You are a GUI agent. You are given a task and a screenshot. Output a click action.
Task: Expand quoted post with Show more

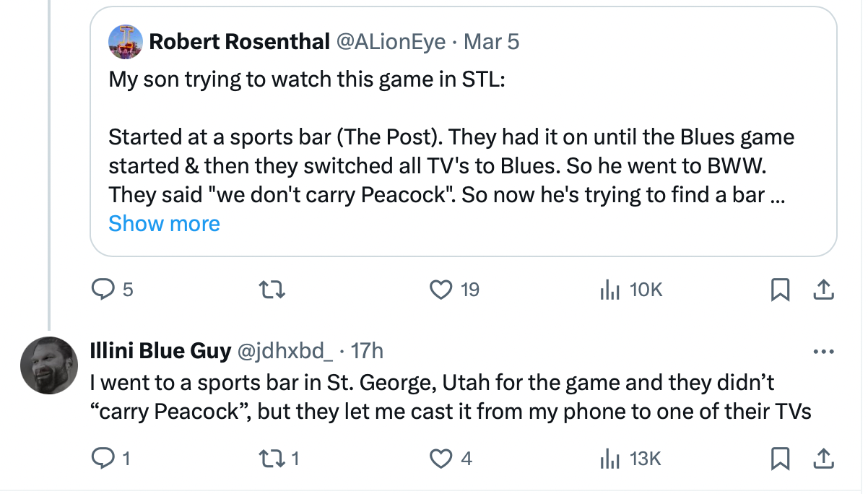(164, 224)
